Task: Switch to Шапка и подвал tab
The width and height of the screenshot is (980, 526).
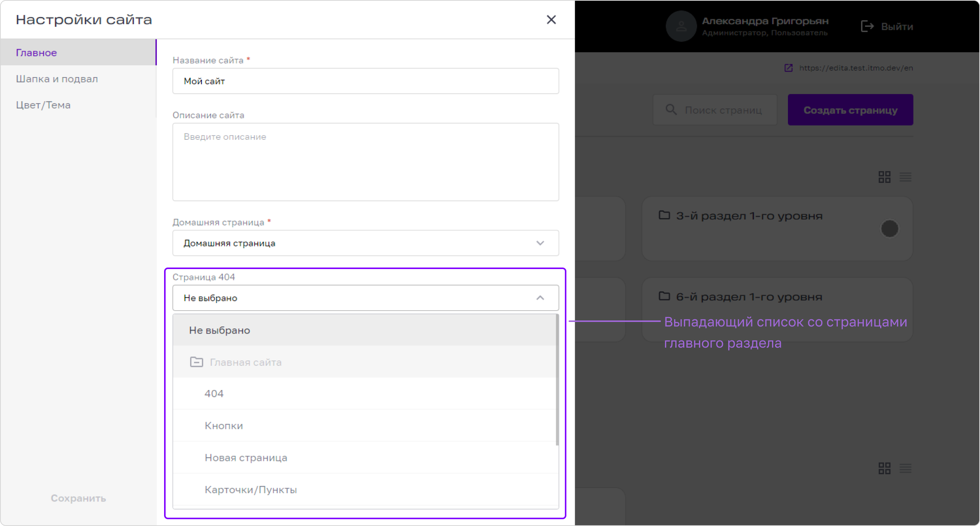Action: (x=78, y=79)
